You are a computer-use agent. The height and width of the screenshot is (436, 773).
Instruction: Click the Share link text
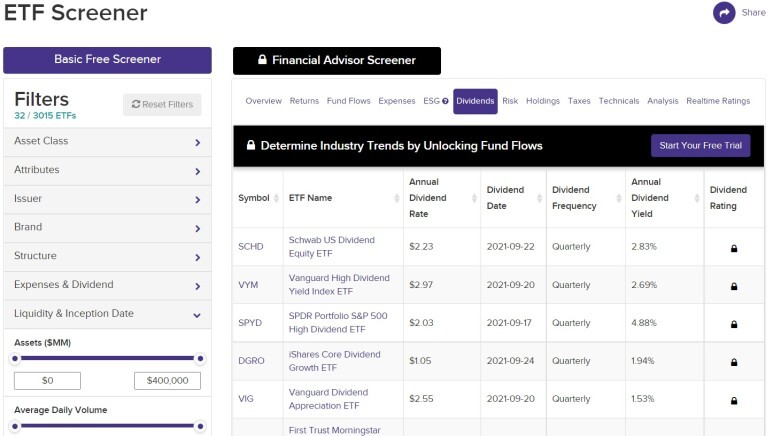[753, 13]
